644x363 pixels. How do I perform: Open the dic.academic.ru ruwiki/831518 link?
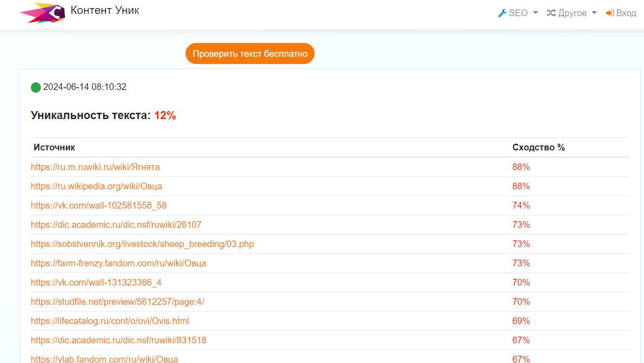[119, 340]
